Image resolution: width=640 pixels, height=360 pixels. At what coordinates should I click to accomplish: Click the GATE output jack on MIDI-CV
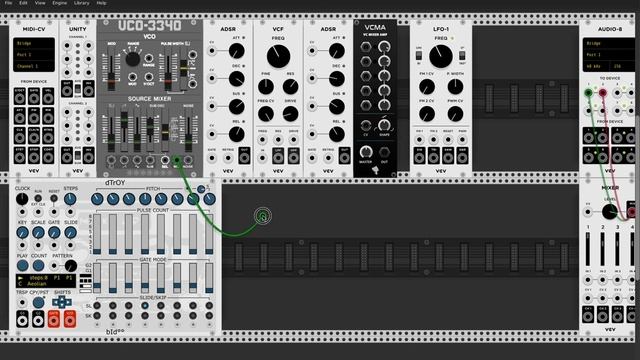point(34,98)
